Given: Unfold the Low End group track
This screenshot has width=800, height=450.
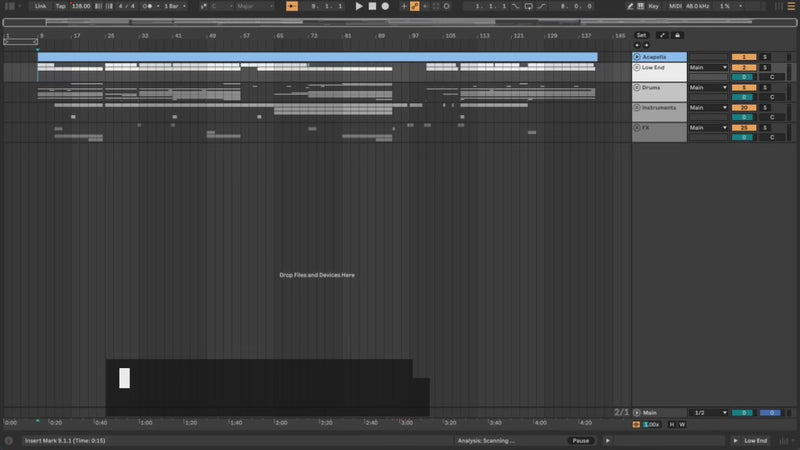Looking at the screenshot, I should (637, 67).
